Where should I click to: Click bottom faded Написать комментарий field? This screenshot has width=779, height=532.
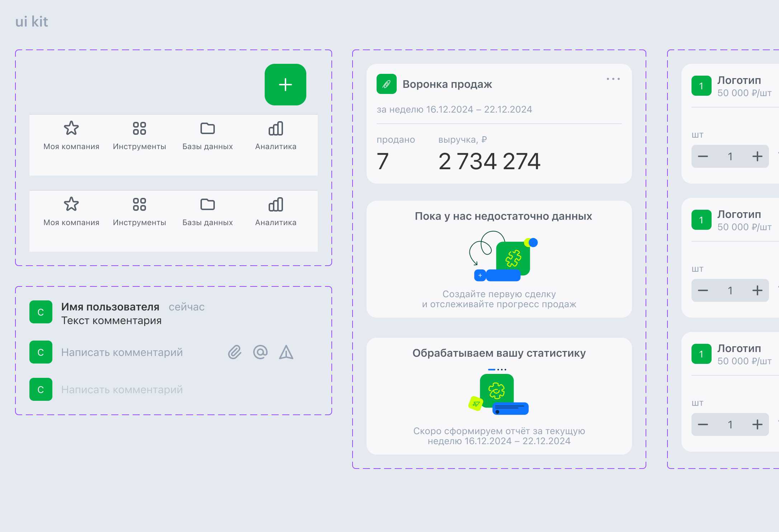click(x=122, y=390)
